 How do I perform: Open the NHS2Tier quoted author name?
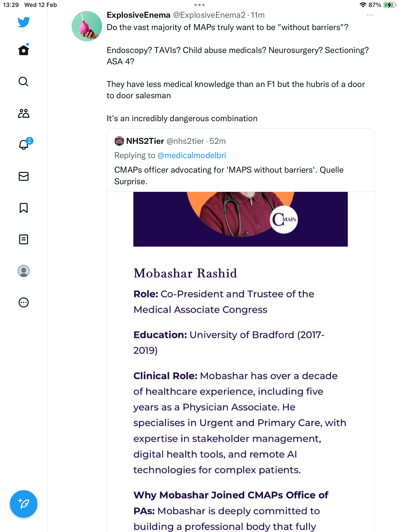[145, 141]
